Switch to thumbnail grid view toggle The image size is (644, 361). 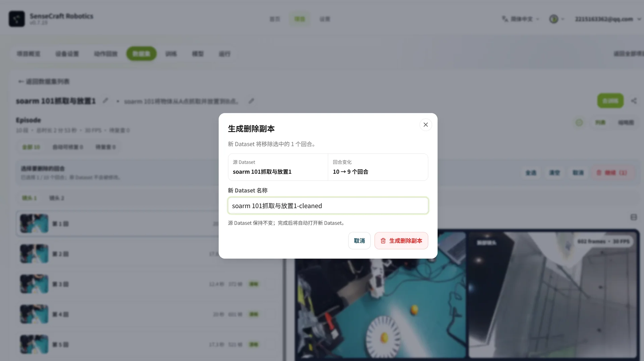[626, 123]
